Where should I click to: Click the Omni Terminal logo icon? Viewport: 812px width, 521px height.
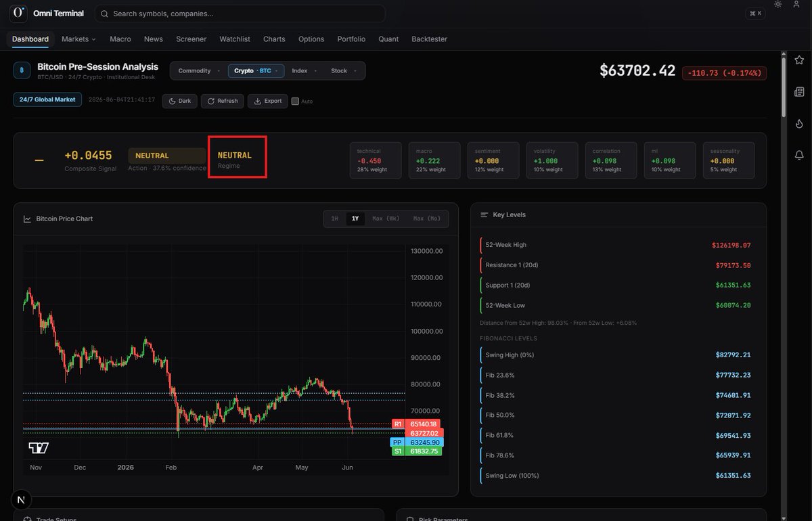(20, 13)
